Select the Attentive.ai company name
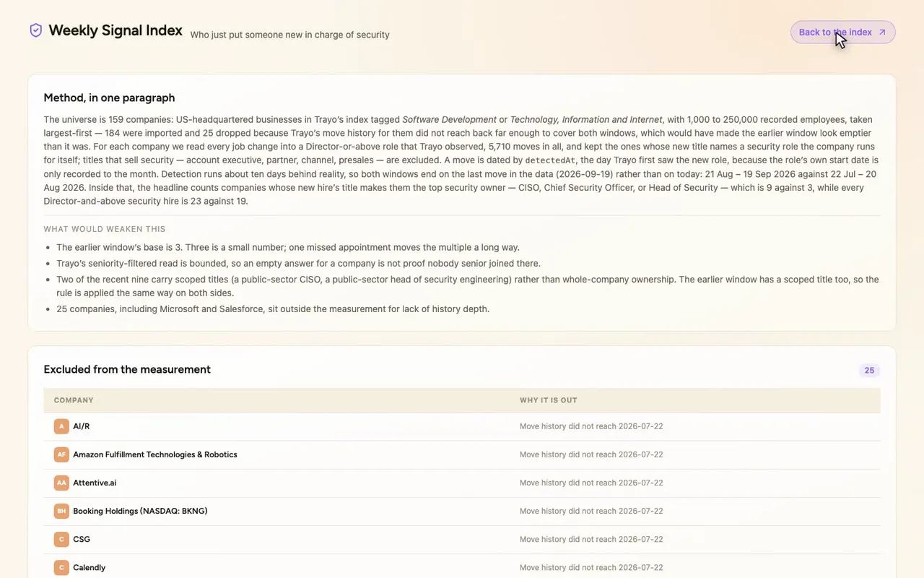The width and height of the screenshot is (924, 578). 95,483
